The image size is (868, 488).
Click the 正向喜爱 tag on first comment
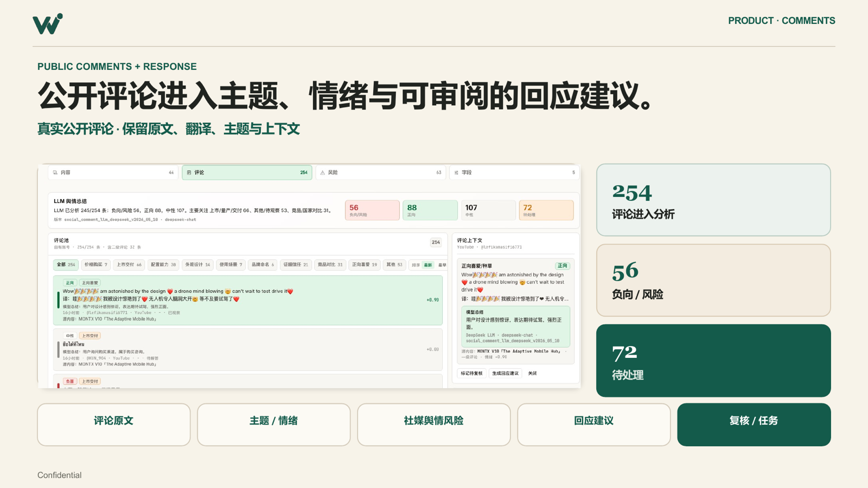tap(90, 282)
